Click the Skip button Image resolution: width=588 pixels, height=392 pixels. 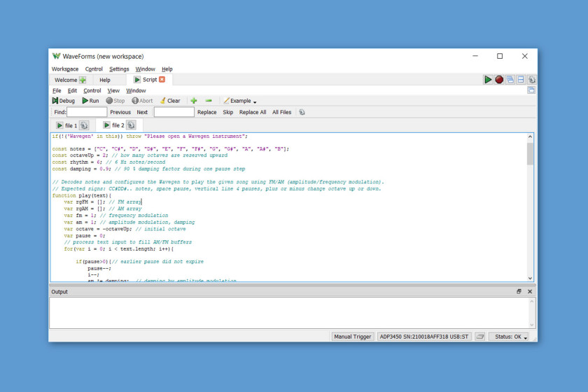click(x=228, y=112)
